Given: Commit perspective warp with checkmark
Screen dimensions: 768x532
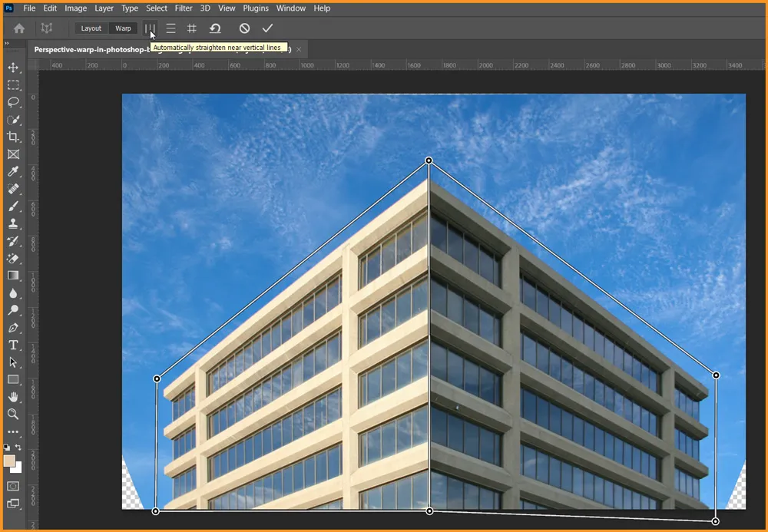Looking at the screenshot, I should [x=267, y=28].
